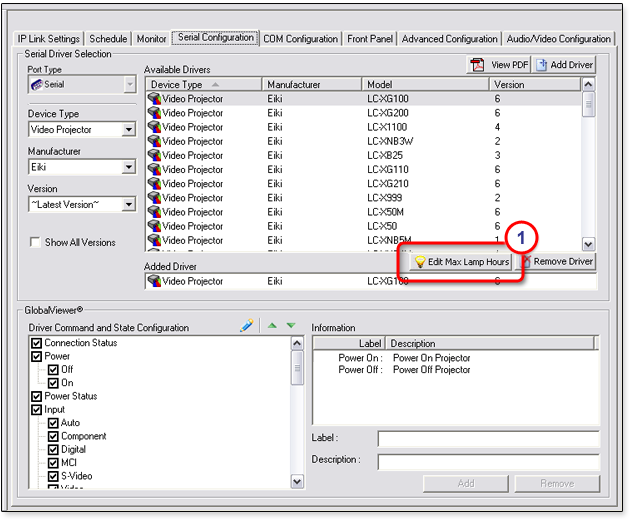Click the green down arrow icon
634x526 pixels.
pos(291,326)
